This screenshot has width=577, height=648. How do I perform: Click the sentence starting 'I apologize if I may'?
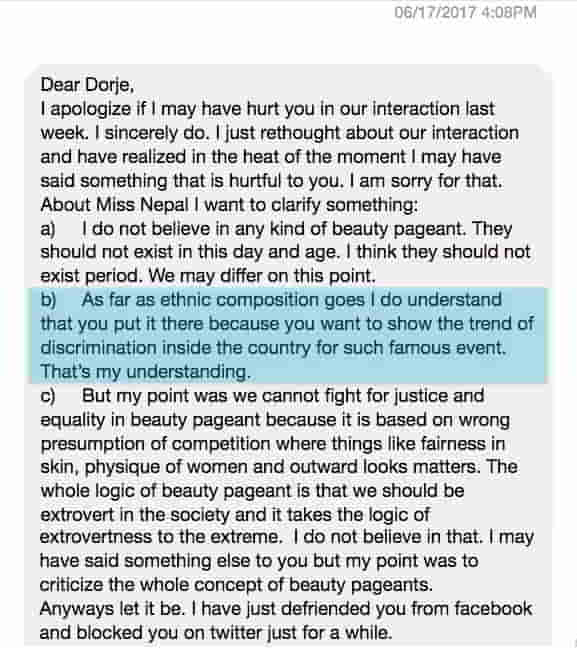coord(267,109)
